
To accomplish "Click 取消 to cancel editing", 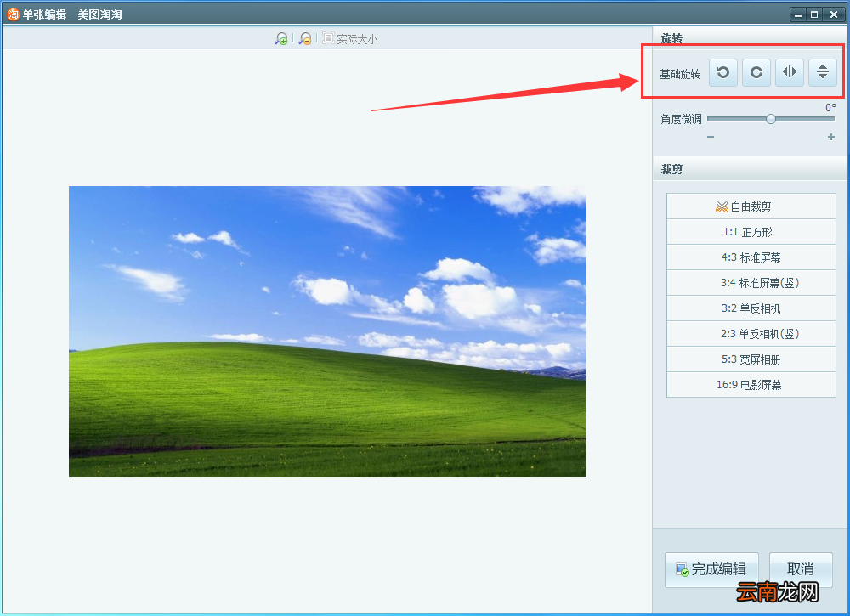I will [x=801, y=569].
